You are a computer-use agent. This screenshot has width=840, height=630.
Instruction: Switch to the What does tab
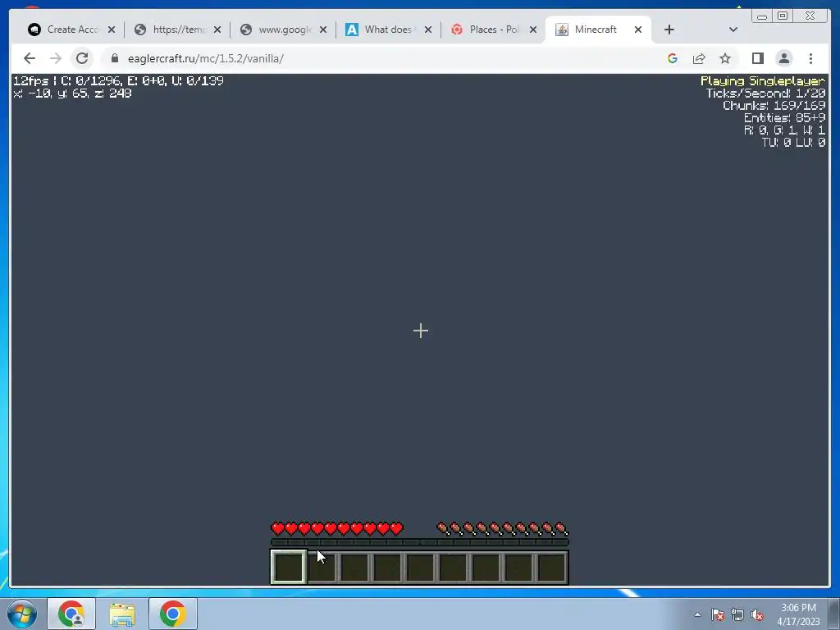[387, 30]
